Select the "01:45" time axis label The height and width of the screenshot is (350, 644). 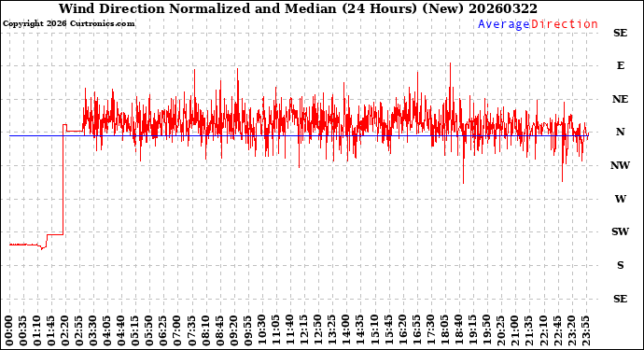click(51, 330)
